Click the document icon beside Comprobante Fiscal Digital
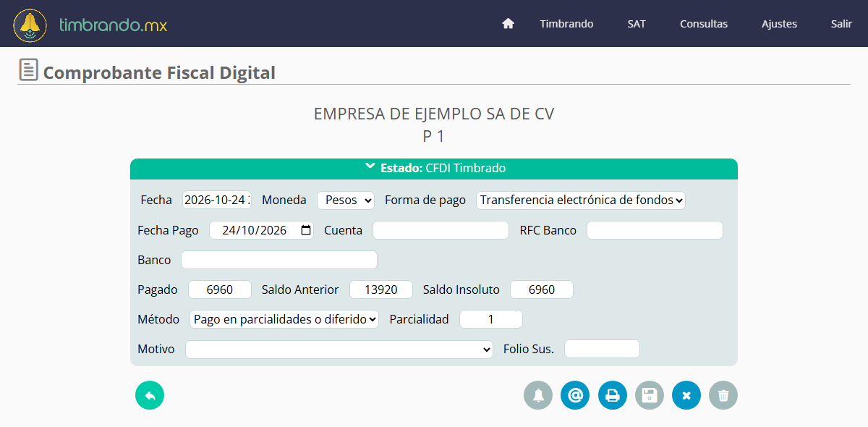 pos(28,70)
